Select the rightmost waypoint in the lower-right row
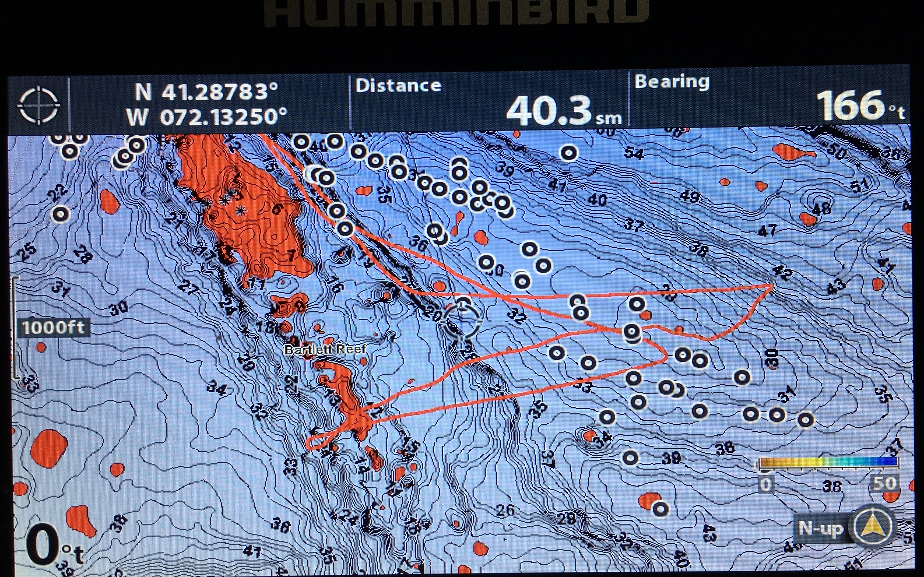Image resolution: width=924 pixels, height=577 pixels. [805, 420]
